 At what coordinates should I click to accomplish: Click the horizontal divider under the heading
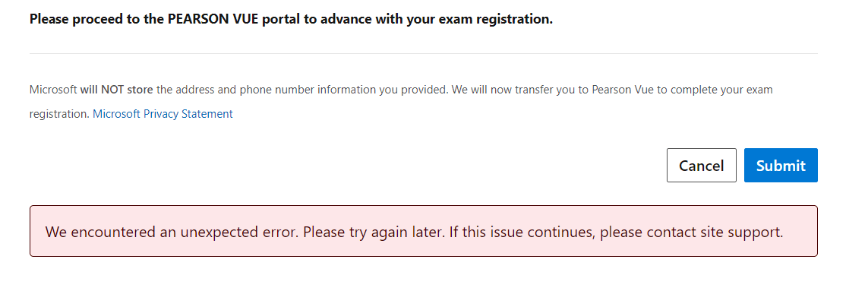tap(424, 54)
